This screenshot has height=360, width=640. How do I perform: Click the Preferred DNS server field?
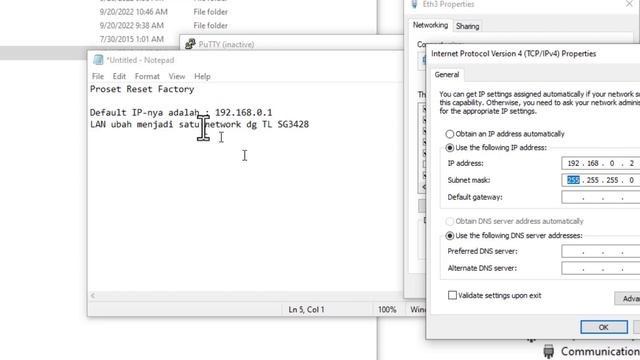pos(600,251)
